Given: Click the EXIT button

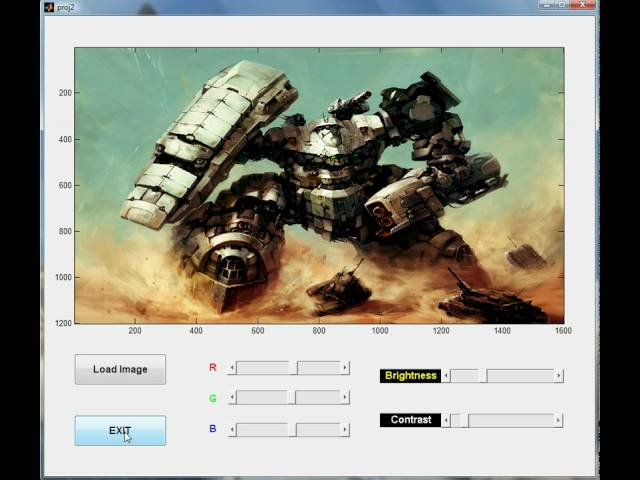Looking at the screenshot, I should pos(120,431).
